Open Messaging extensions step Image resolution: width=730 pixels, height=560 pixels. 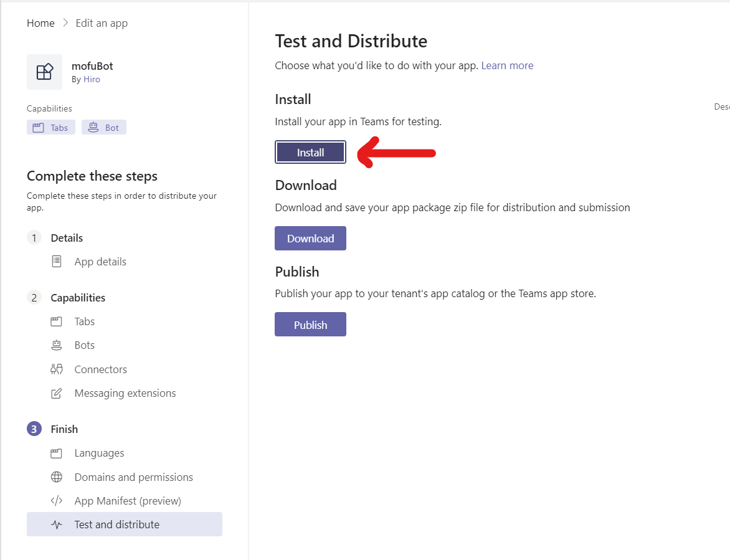pos(125,393)
